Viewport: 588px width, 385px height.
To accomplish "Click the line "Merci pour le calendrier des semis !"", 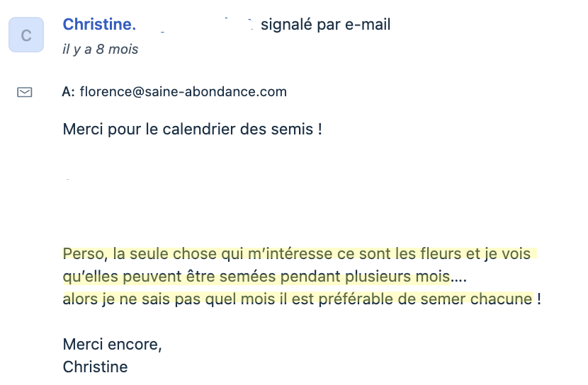I will 193,130.
